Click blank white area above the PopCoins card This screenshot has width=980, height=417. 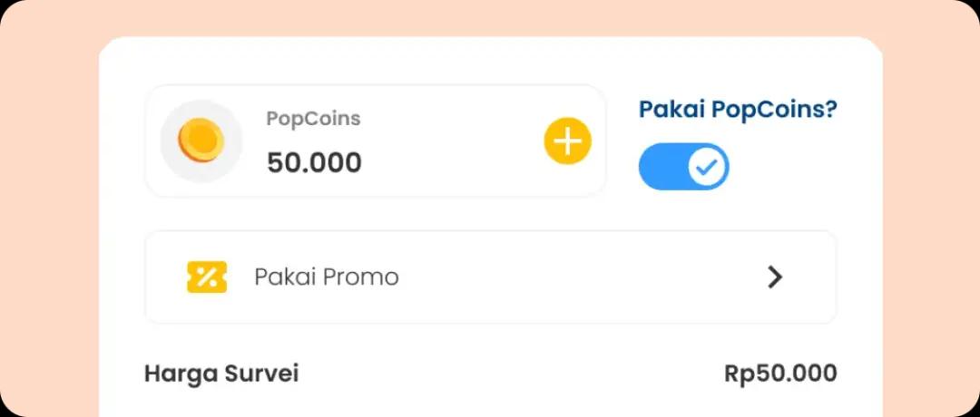pyautogui.click(x=490, y=62)
